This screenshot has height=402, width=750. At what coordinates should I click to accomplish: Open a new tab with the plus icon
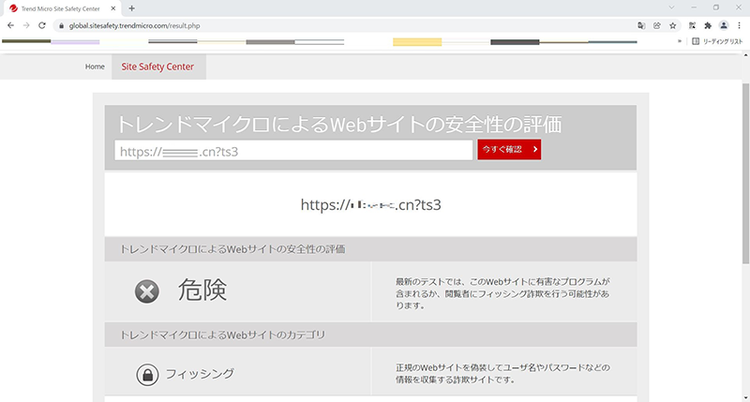pyautogui.click(x=132, y=8)
